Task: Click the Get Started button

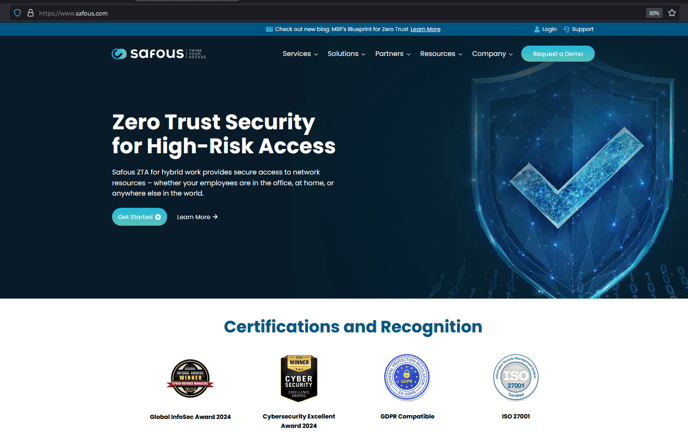Action: click(140, 217)
